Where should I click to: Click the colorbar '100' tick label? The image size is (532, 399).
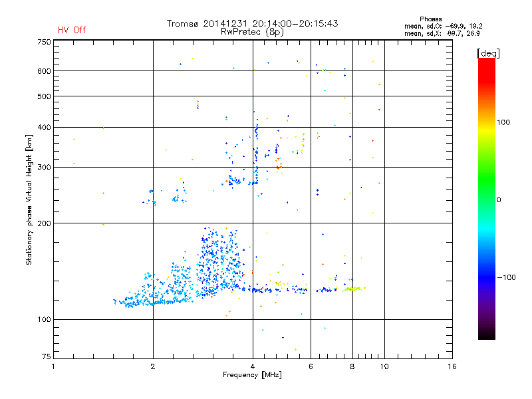tap(503, 122)
